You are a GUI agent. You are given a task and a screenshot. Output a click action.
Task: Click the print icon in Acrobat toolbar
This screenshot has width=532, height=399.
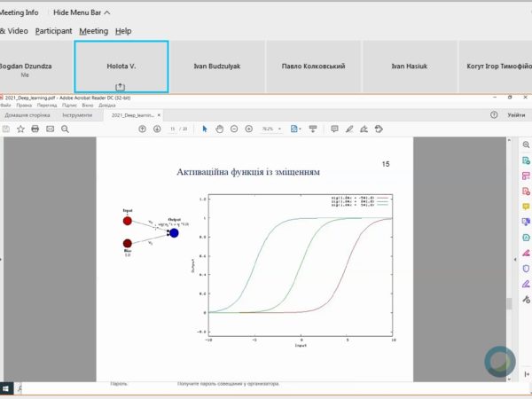35,129
